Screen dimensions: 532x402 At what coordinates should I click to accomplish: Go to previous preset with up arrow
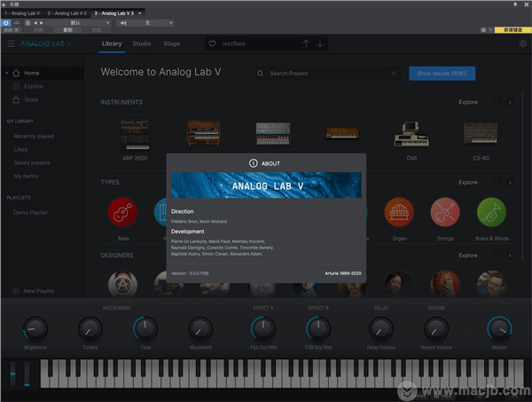[306, 43]
